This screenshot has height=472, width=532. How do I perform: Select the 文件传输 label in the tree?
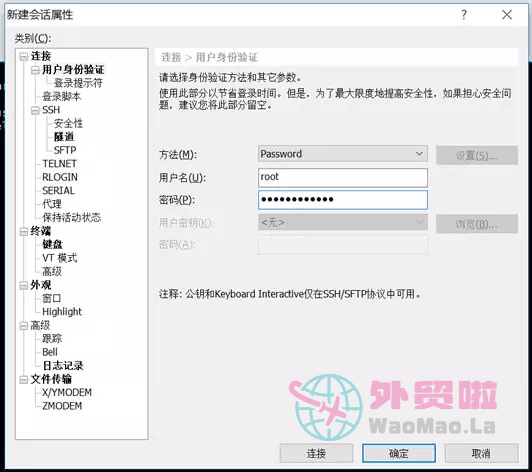tap(51, 379)
